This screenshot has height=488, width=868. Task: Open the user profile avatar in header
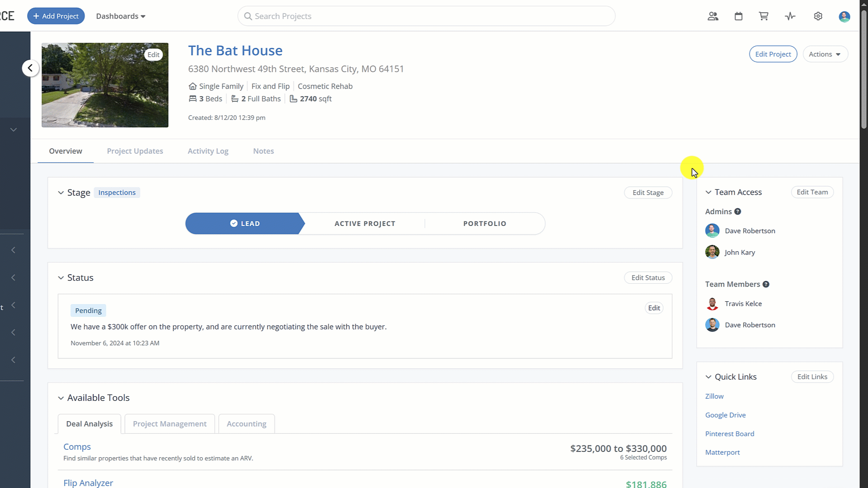point(844,17)
